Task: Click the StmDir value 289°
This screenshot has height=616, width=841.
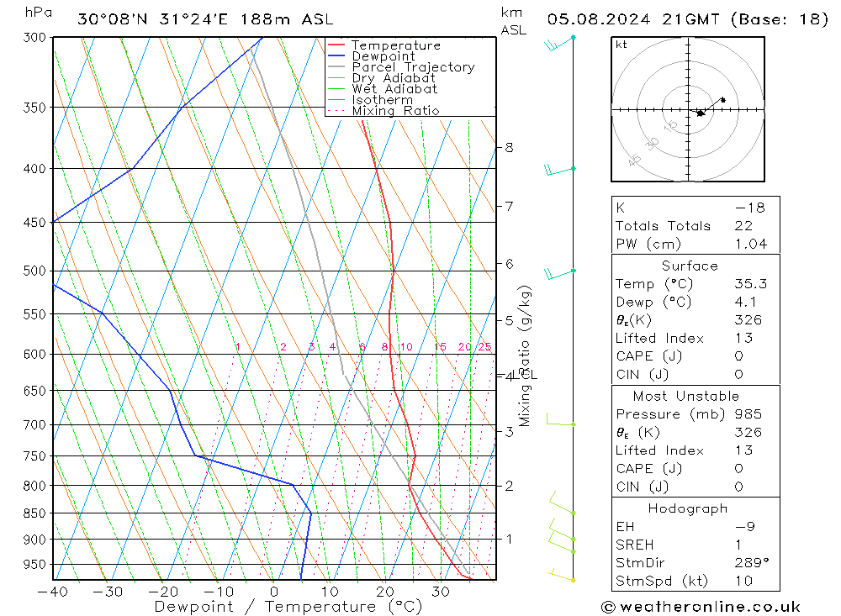Action: click(x=752, y=563)
